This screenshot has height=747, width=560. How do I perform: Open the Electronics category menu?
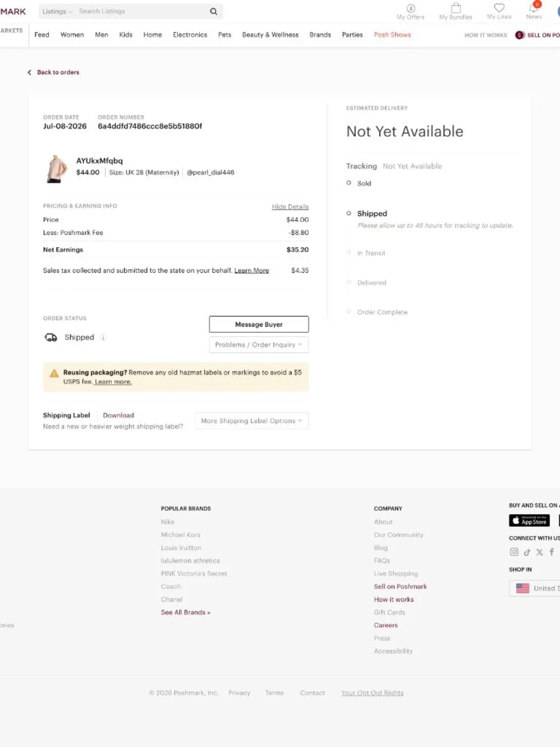click(x=190, y=35)
